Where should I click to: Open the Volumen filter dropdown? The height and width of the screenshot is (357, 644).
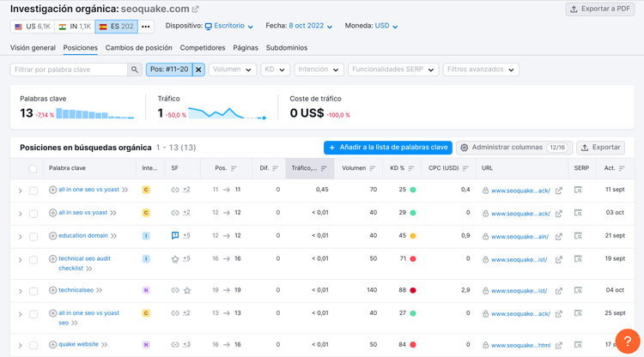233,70
